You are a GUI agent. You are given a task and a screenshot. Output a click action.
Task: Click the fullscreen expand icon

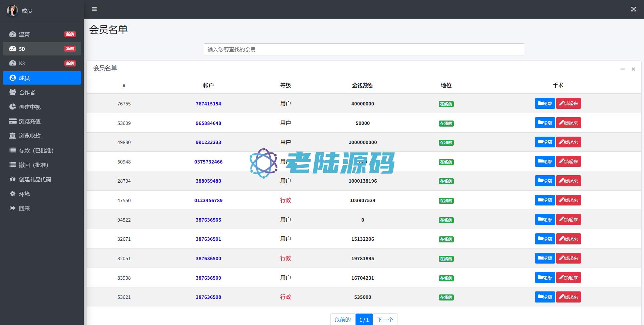[x=633, y=9]
